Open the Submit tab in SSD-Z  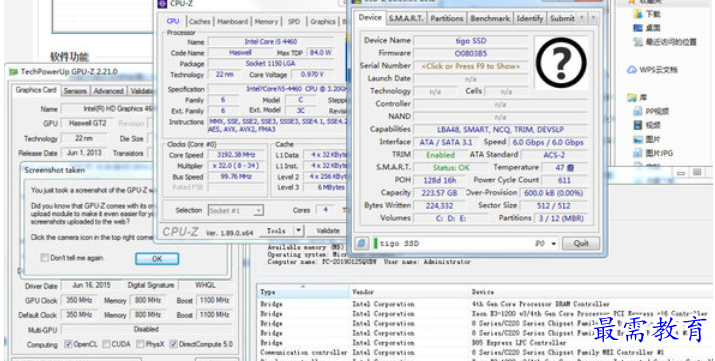562,19
